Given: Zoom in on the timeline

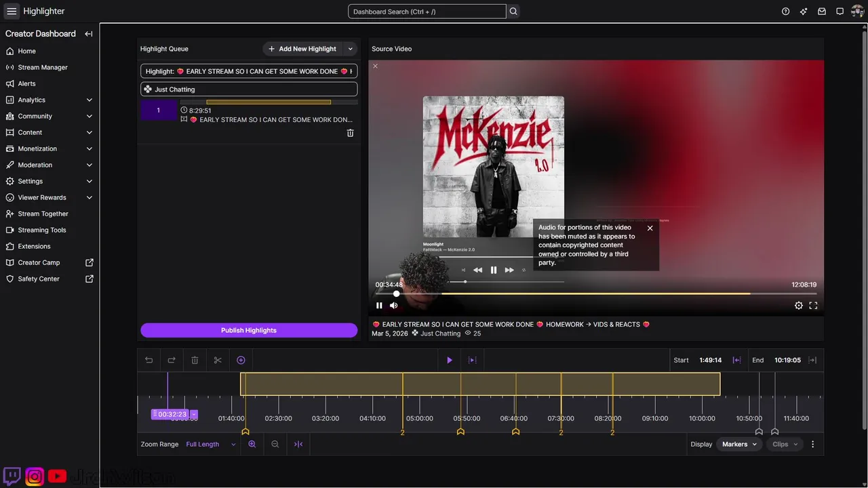Looking at the screenshot, I should pyautogui.click(x=252, y=445).
